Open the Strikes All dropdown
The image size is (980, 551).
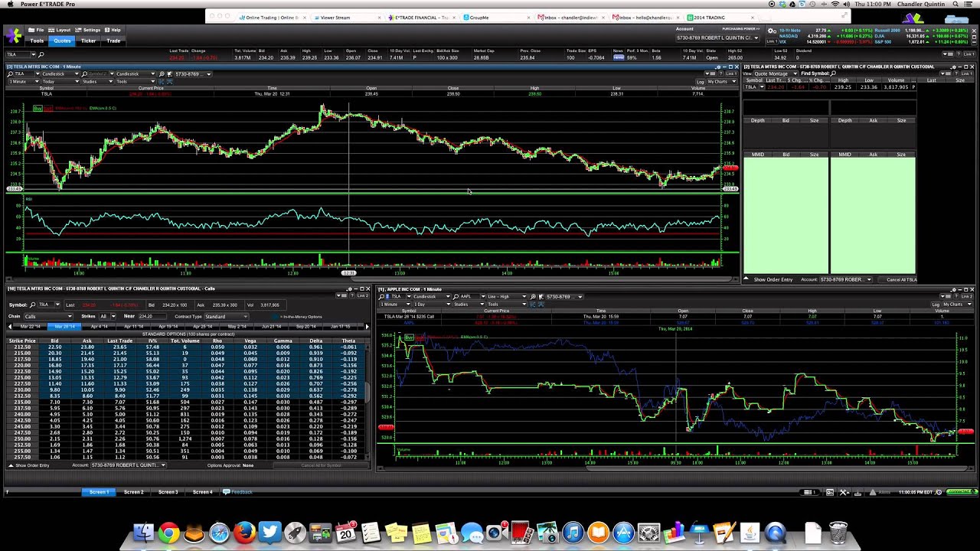click(x=107, y=317)
